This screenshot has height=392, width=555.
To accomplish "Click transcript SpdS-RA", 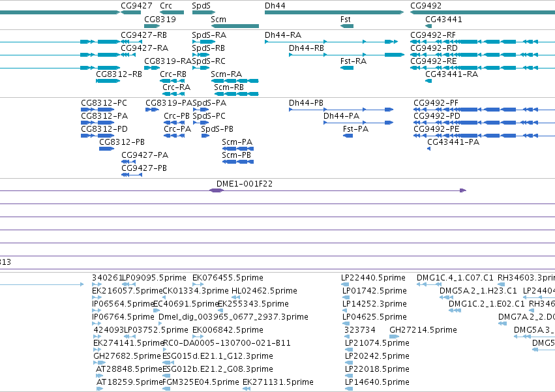I will [204, 42].
